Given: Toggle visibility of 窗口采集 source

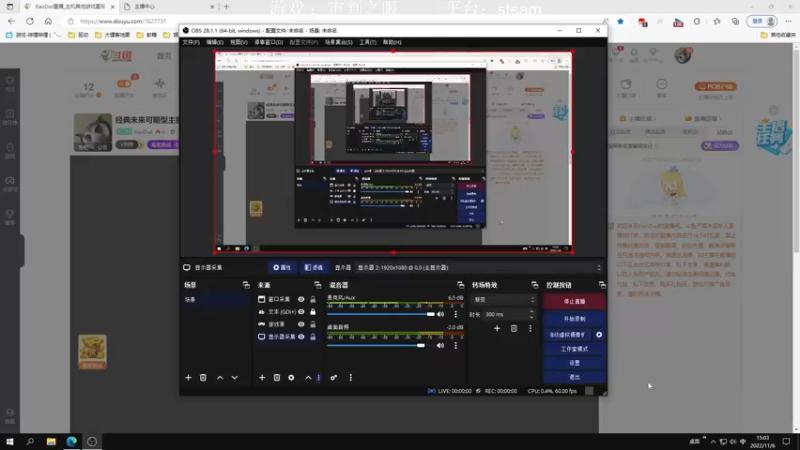Looking at the screenshot, I should [x=301, y=299].
